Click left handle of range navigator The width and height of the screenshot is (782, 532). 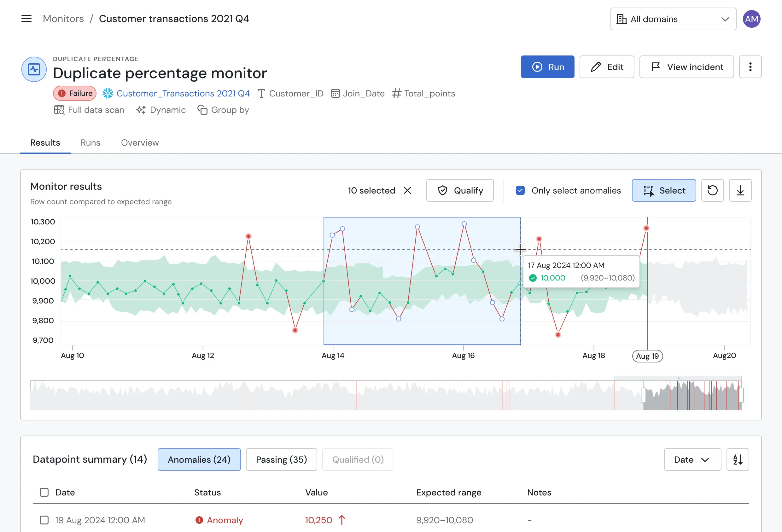point(643,395)
